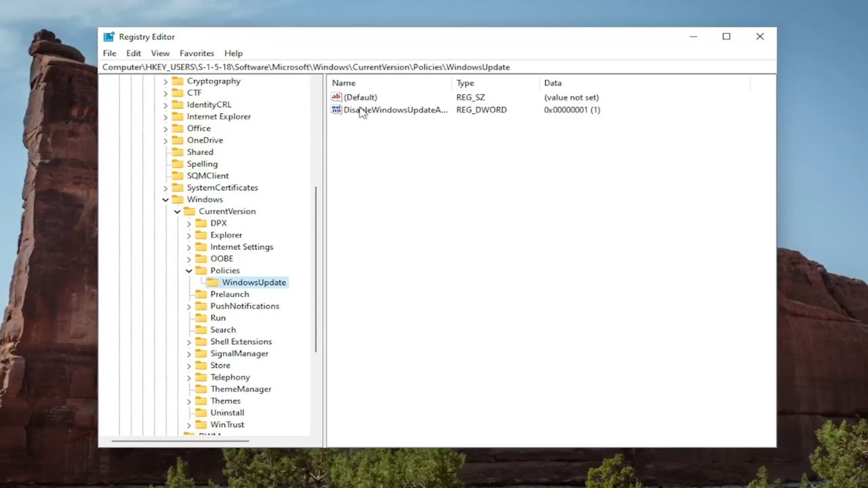This screenshot has height=488, width=868.
Task: Select the Explorer folder icon
Action: coord(201,235)
